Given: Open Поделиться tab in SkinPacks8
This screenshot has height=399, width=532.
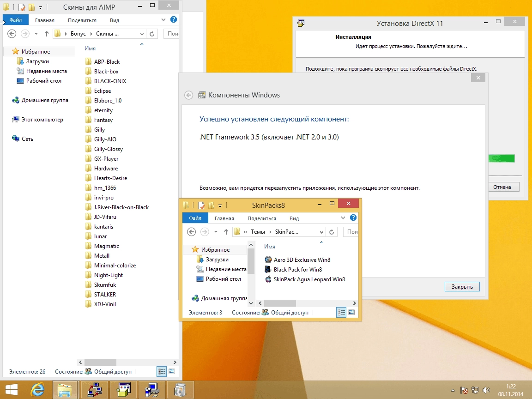Looking at the screenshot, I should (261, 218).
